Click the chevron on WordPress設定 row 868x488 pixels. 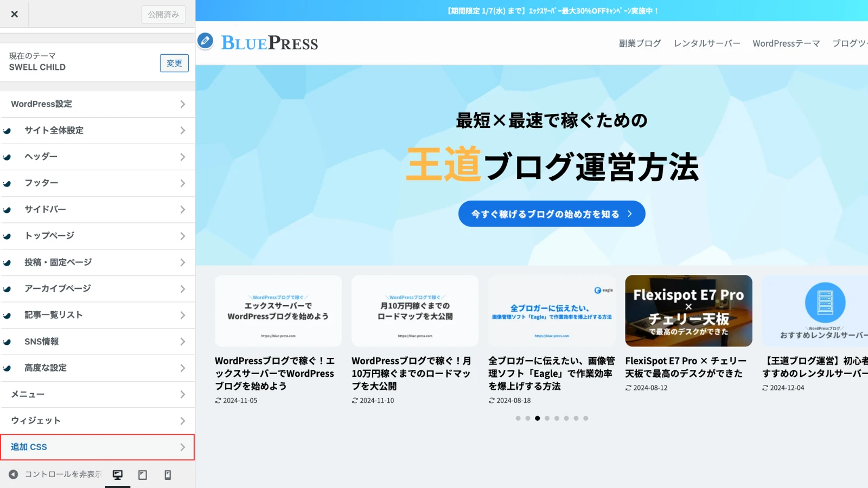183,104
